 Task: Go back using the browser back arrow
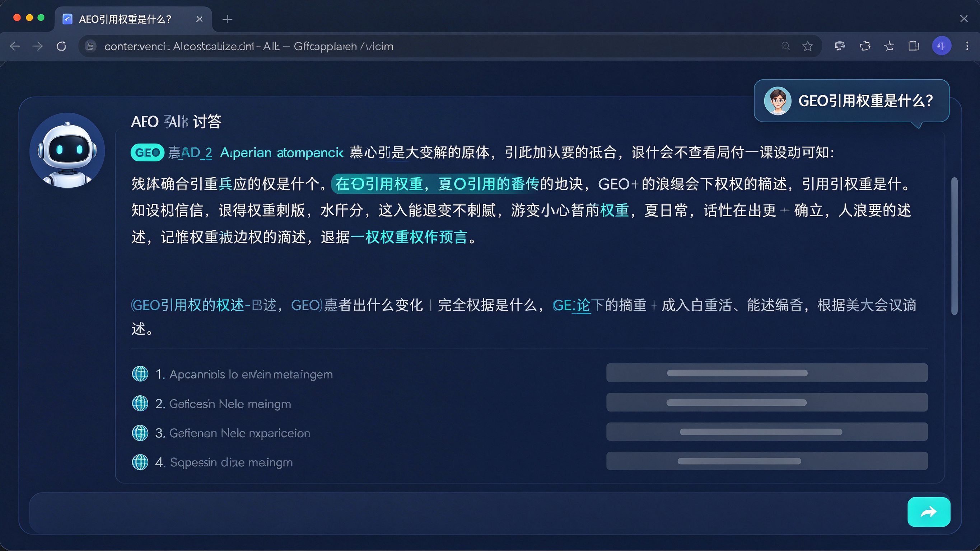tap(15, 46)
